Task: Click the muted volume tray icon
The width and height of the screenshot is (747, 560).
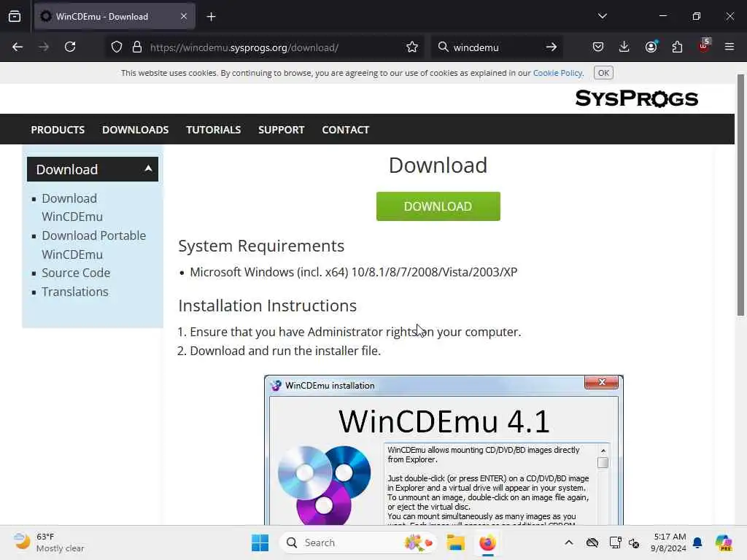Action: pos(634,542)
